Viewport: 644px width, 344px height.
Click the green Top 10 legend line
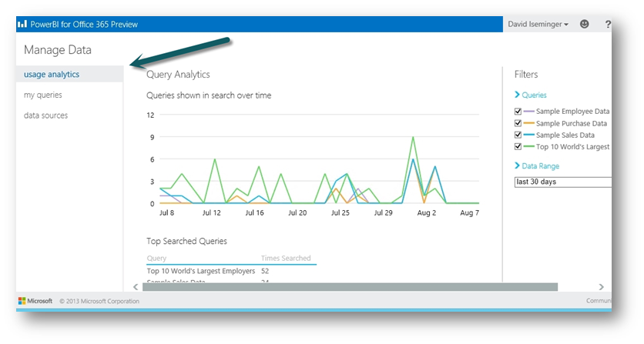click(x=528, y=146)
